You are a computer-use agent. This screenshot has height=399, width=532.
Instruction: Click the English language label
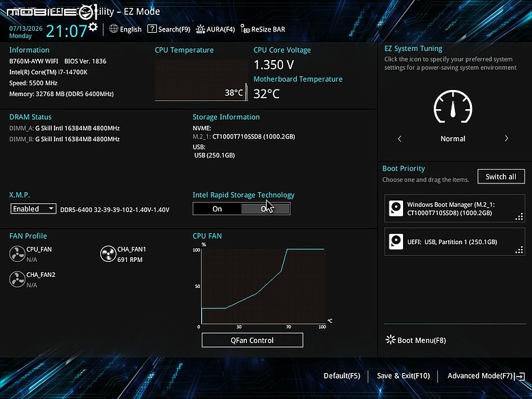(x=131, y=29)
